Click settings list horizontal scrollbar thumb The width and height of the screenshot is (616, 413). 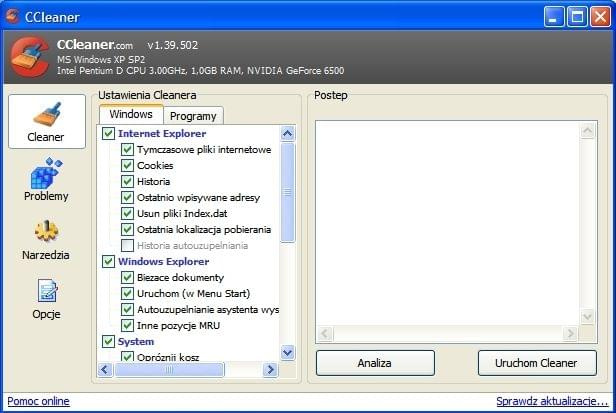[169, 369]
